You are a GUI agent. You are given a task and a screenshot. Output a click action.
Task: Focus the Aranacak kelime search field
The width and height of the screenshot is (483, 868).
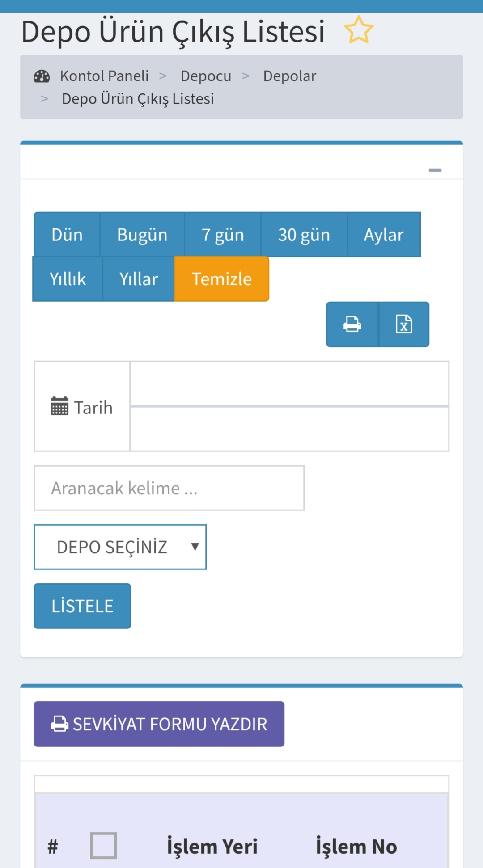(169, 488)
